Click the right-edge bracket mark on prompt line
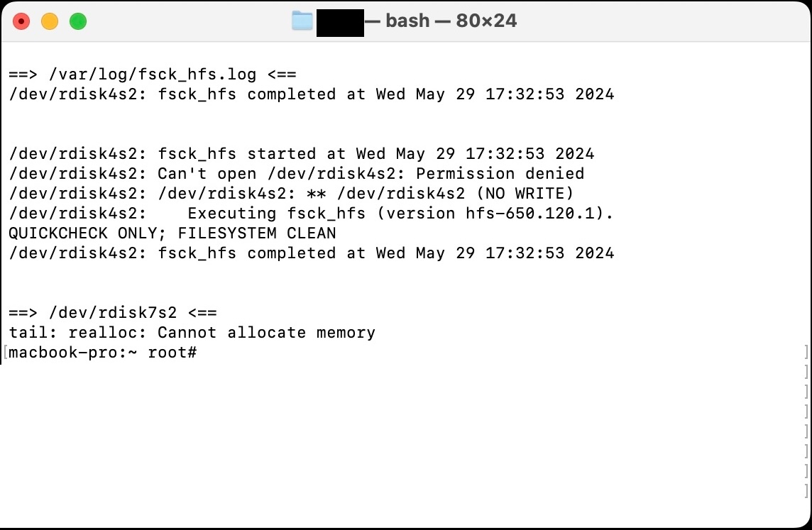Screen dimensions: 812x530 coord(806,353)
